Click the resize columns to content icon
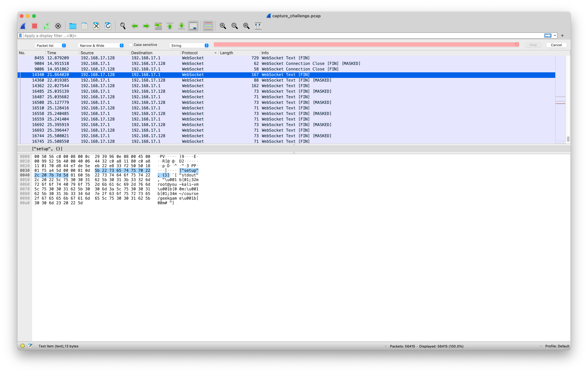The image size is (588, 373). tap(258, 26)
